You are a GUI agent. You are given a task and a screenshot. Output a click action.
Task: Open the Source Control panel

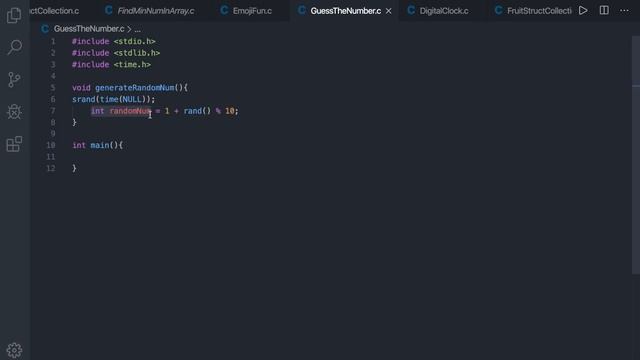pyautogui.click(x=14, y=80)
